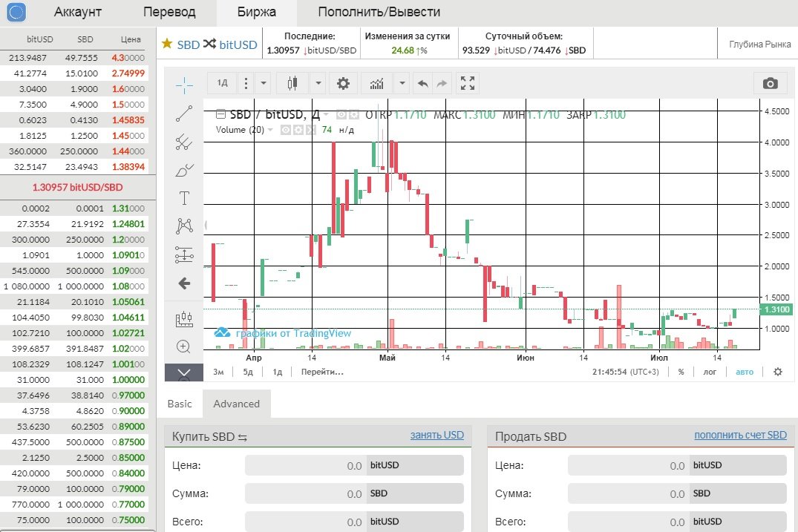Click the занять USD link
The width and height of the screenshot is (798, 532).
[x=436, y=436]
